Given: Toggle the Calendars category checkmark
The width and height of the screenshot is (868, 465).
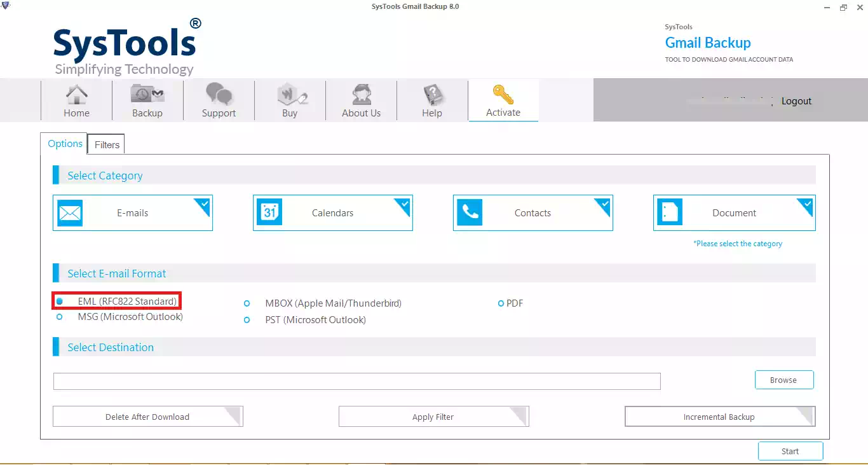Looking at the screenshot, I should [x=403, y=205].
